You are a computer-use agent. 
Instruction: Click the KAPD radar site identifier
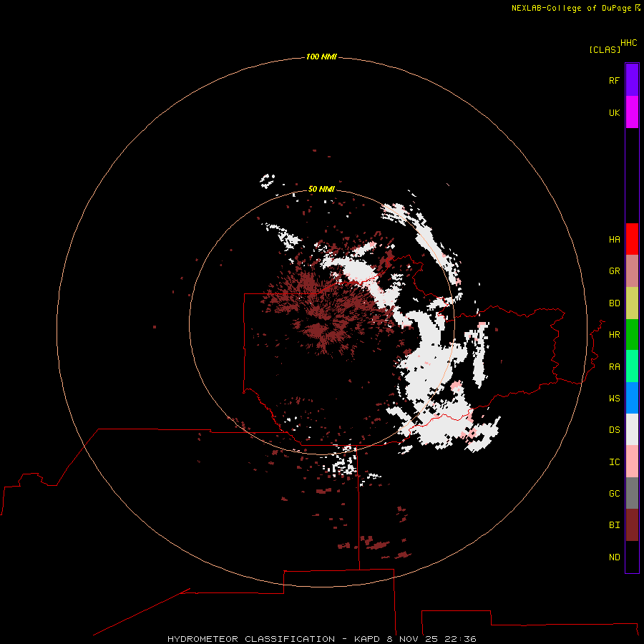tap(367, 639)
